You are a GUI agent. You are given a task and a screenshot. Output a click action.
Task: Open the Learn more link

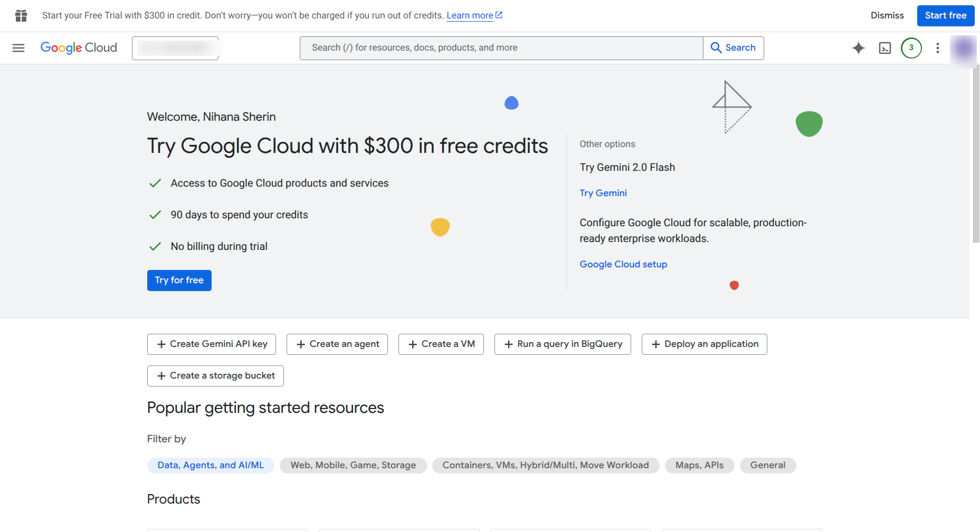pyautogui.click(x=474, y=16)
